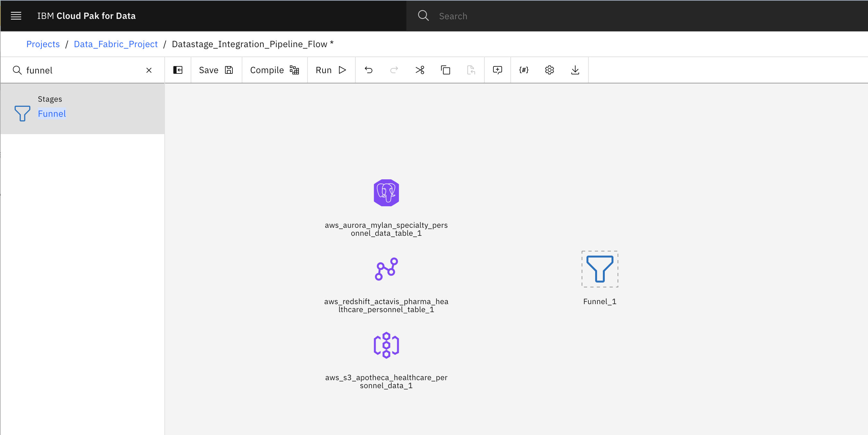Select the aws_aurora_mylan PostgreSQL node icon
The width and height of the screenshot is (868, 435).
pyautogui.click(x=386, y=192)
